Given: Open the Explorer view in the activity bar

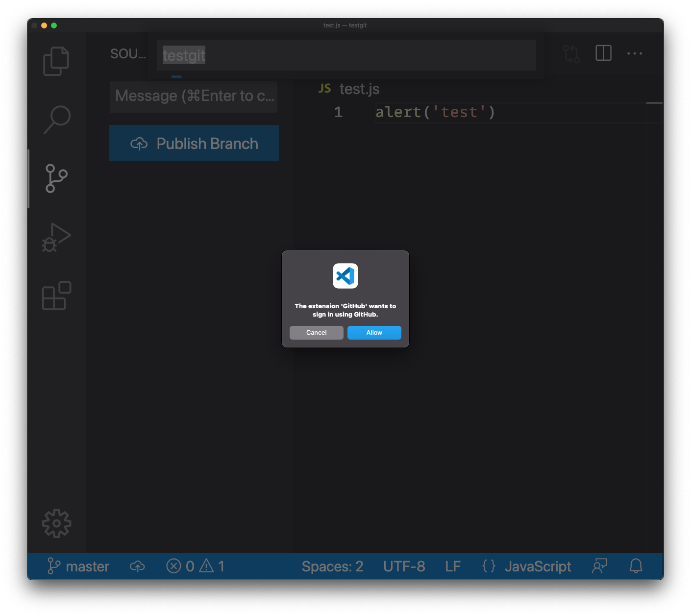Looking at the screenshot, I should coord(56,61).
